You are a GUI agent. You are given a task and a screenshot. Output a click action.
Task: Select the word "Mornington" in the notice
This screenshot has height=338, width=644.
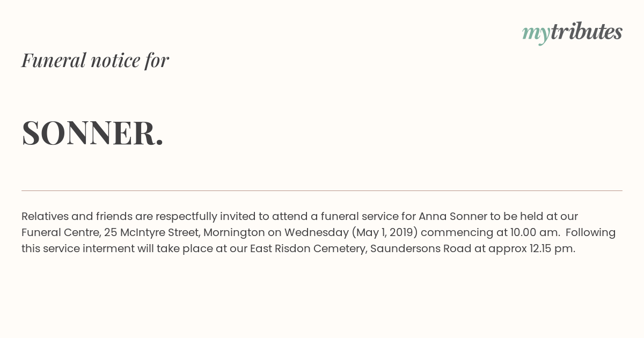coord(234,232)
